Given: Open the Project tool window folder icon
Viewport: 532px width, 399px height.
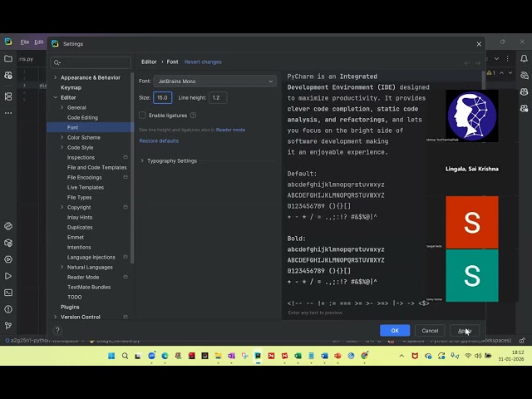Looking at the screenshot, I should coord(8,59).
